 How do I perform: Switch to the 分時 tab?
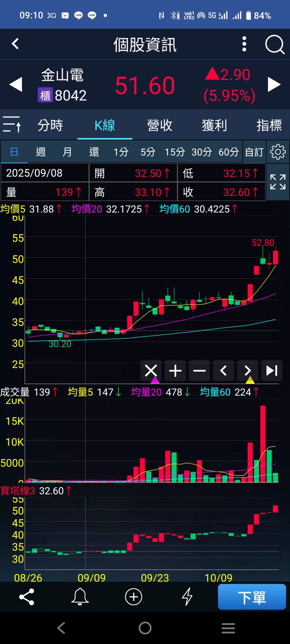click(50, 125)
